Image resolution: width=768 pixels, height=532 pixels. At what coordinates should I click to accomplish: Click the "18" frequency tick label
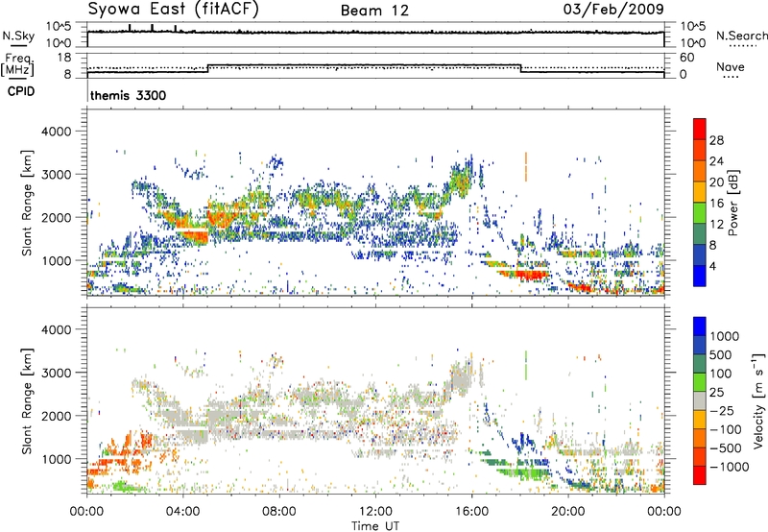64,58
